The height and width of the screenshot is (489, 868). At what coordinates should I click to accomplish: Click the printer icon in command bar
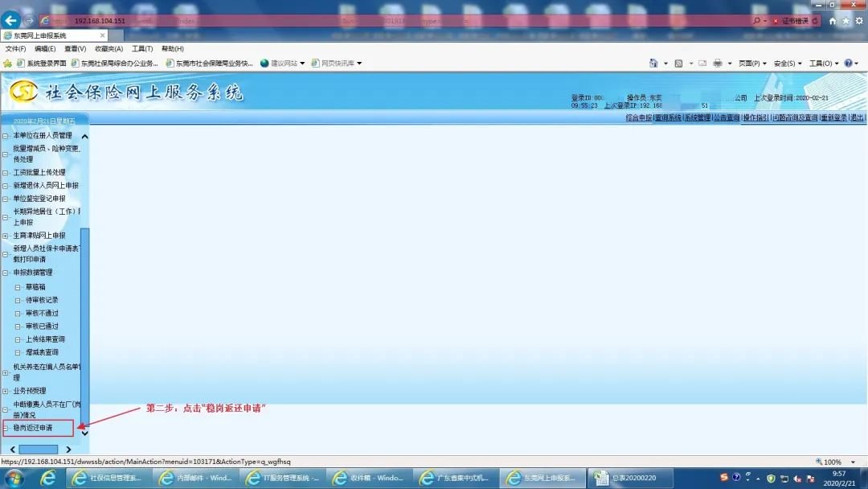[x=718, y=63]
